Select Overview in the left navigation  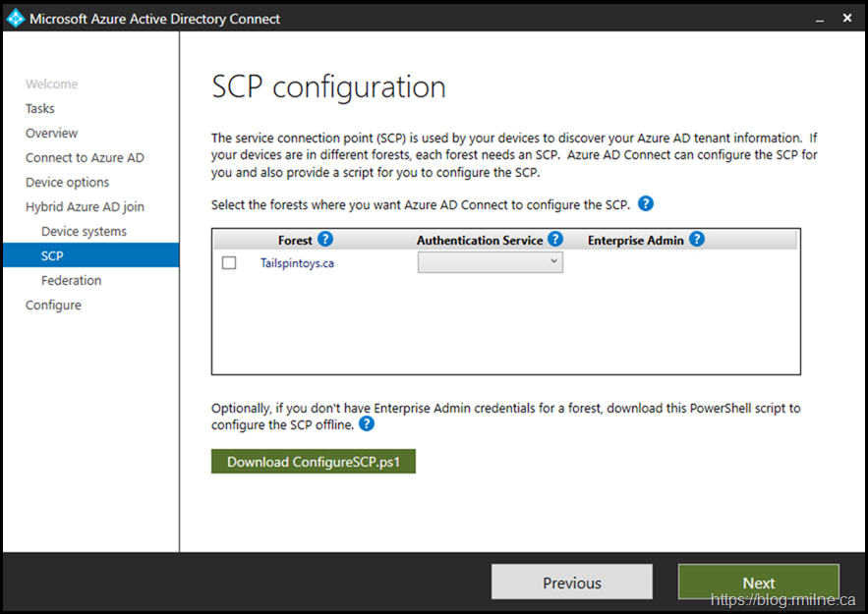click(x=52, y=134)
